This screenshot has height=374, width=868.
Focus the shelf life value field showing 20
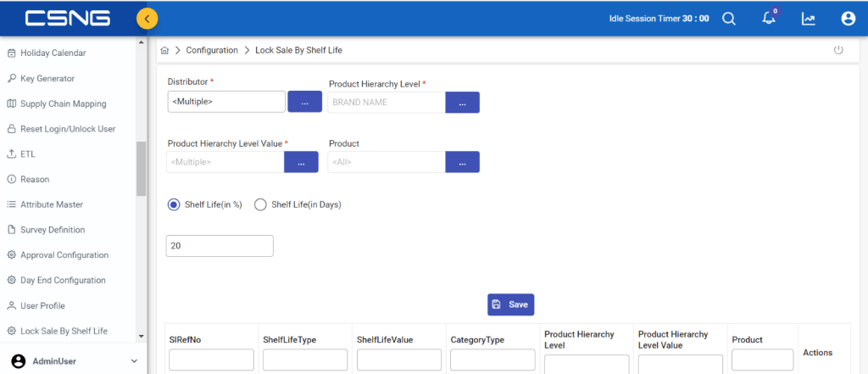220,246
